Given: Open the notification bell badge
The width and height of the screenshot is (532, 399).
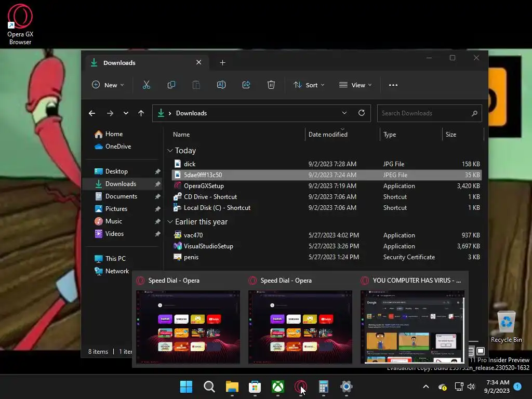Looking at the screenshot, I should (x=517, y=386).
